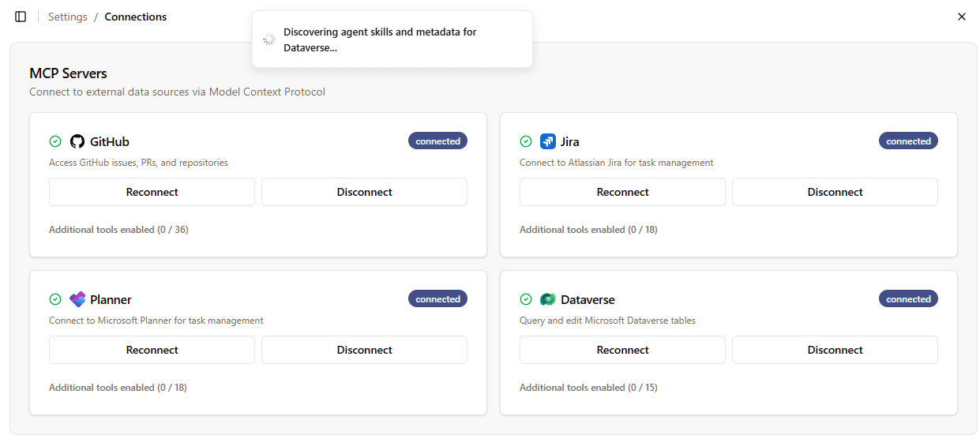980x439 pixels.
Task: Click Jira's green status check icon
Action: (x=526, y=141)
